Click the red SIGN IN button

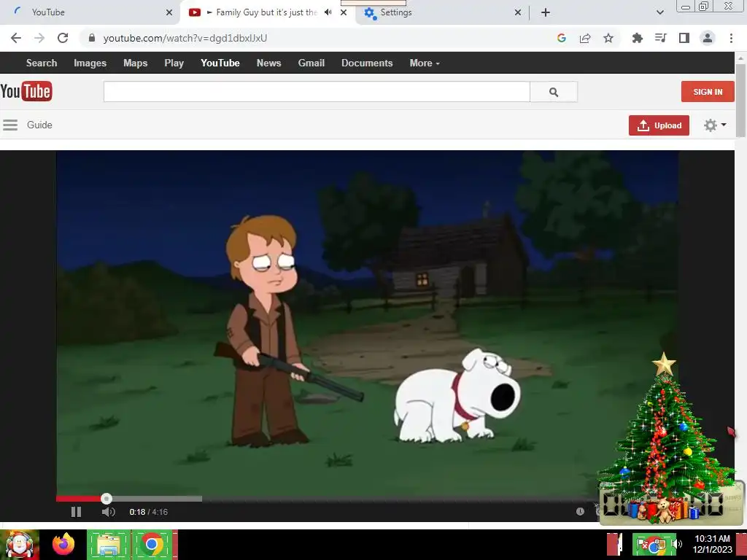click(708, 91)
